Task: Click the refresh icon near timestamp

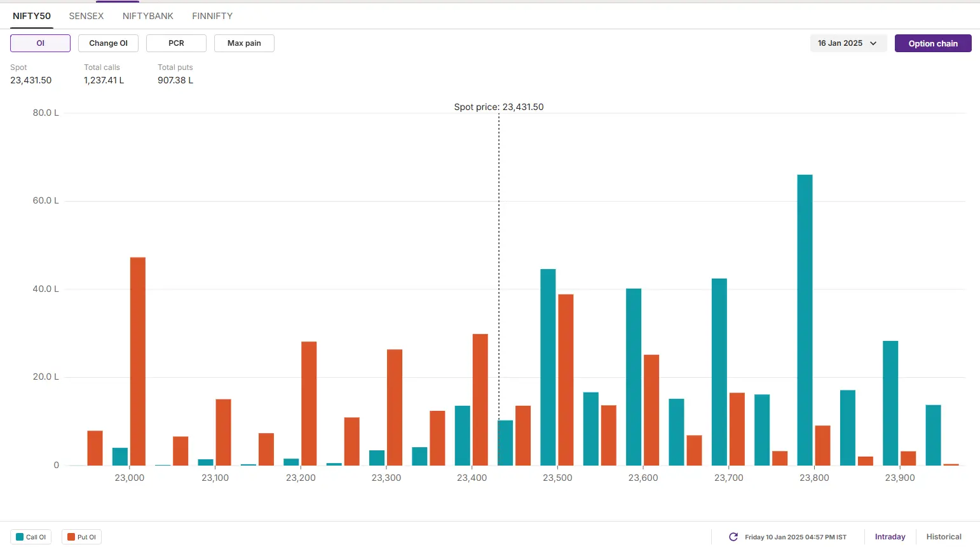Action: click(733, 537)
